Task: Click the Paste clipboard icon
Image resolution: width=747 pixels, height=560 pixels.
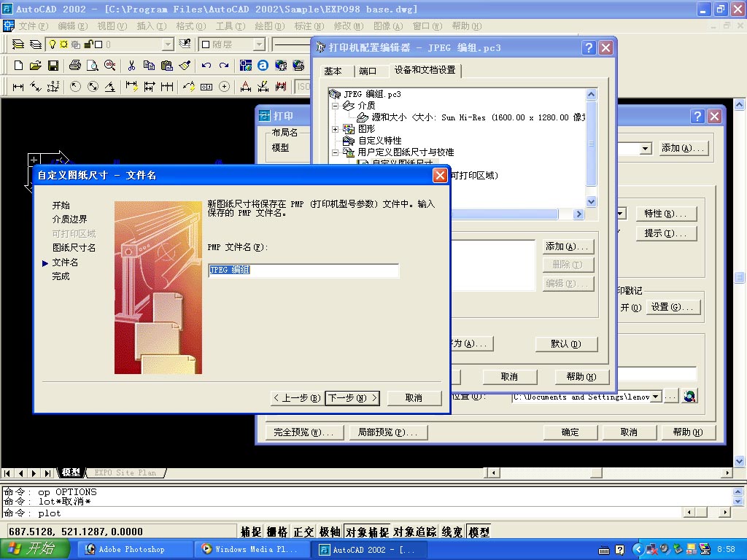Action: point(167,65)
